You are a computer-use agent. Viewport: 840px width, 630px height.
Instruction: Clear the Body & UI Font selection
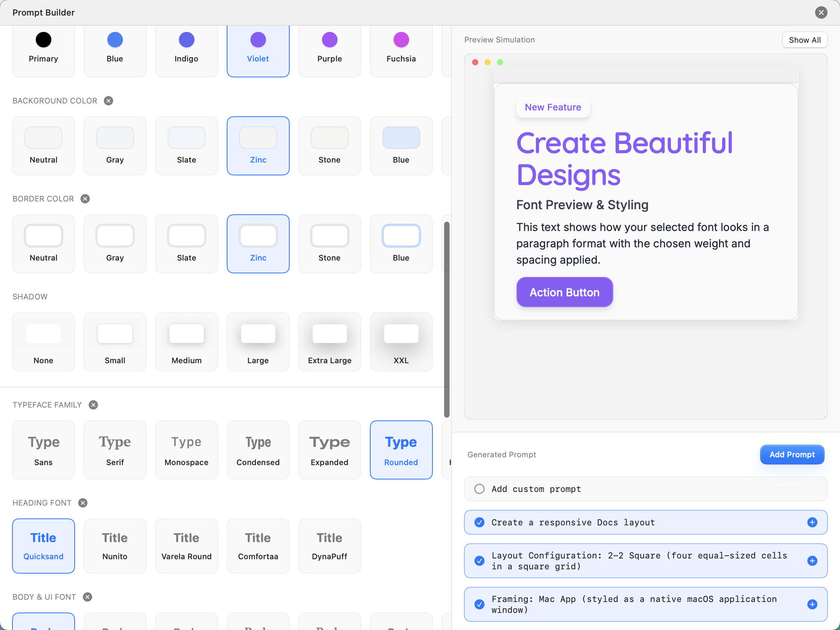[x=87, y=597]
